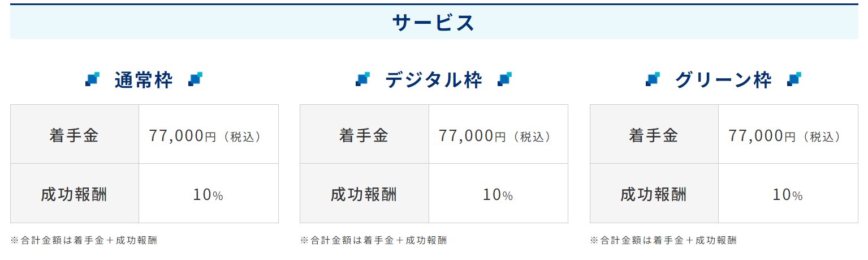868x260 pixels.
Task: Click the blue icon right of デジタル枠
Action: [504, 79]
